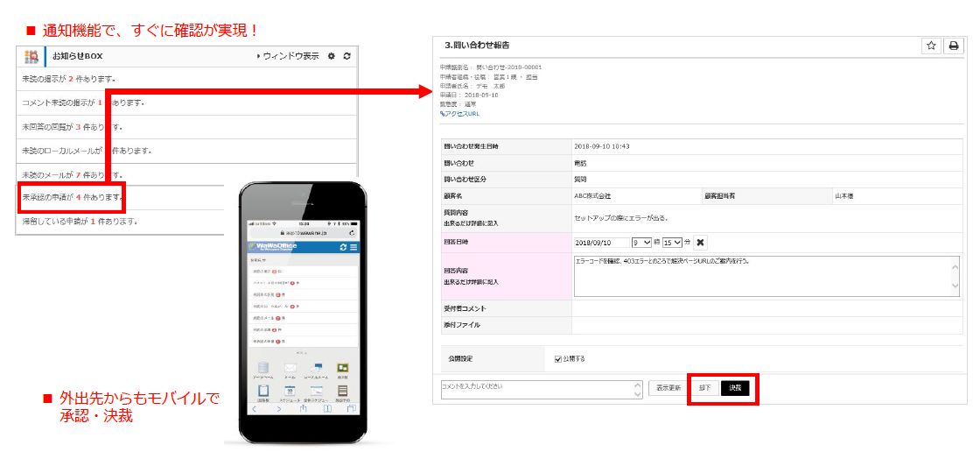Screen dimensions: 980x452
Task: Click the 表示更新 button
Action: point(668,388)
